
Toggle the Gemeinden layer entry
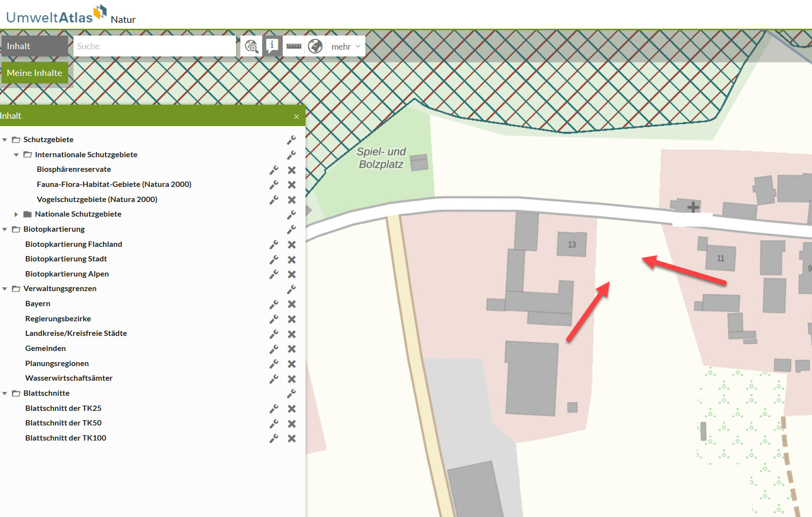[x=45, y=349]
